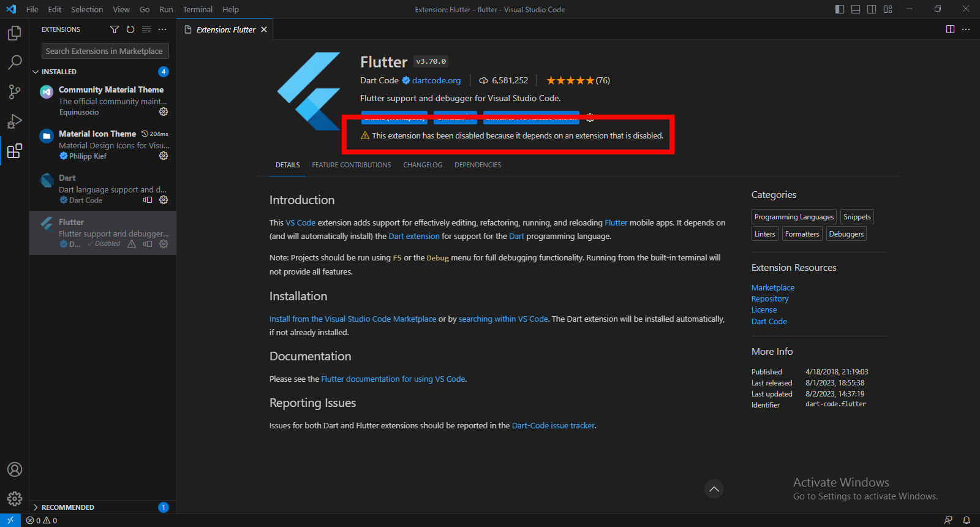Screen dimensions: 980x527
Task: Open the dartcode.org publisher link
Action: tap(436, 80)
